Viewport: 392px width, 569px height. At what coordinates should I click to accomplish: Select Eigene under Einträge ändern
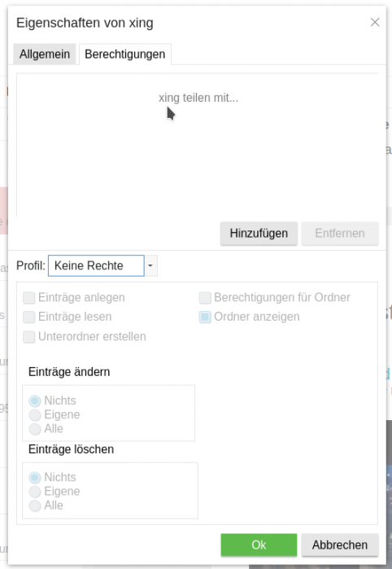tap(35, 415)
